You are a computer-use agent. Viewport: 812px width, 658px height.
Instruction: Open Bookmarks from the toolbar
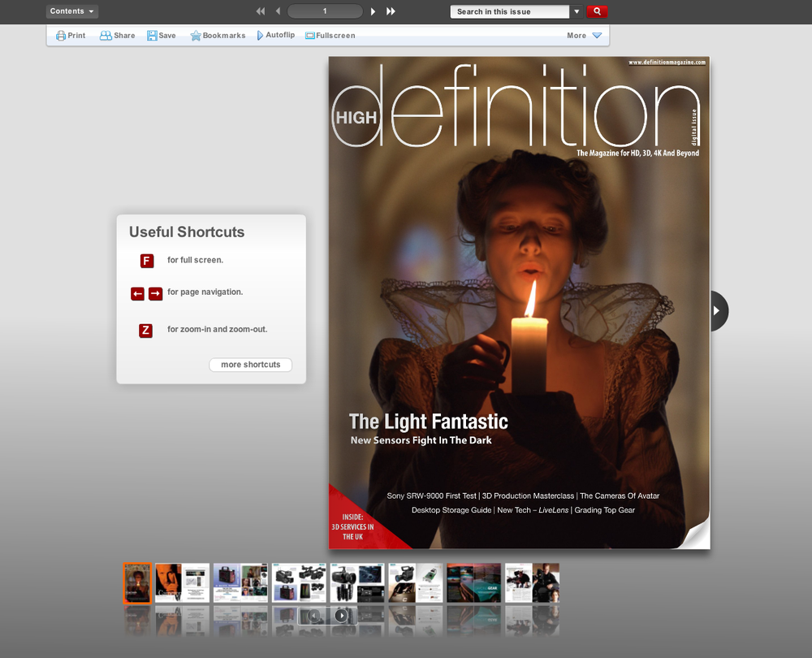[218, 36]
